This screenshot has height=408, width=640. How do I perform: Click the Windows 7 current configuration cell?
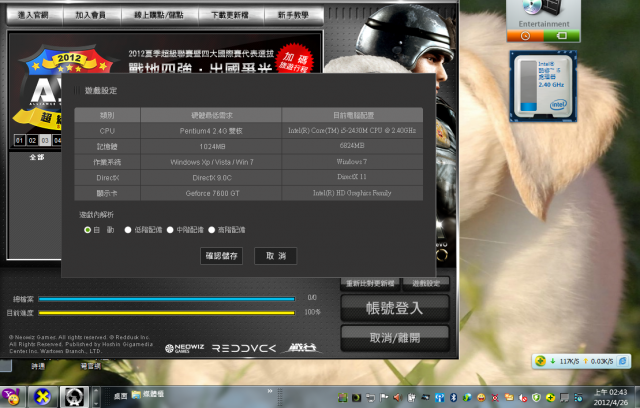(x=352, y=162)
